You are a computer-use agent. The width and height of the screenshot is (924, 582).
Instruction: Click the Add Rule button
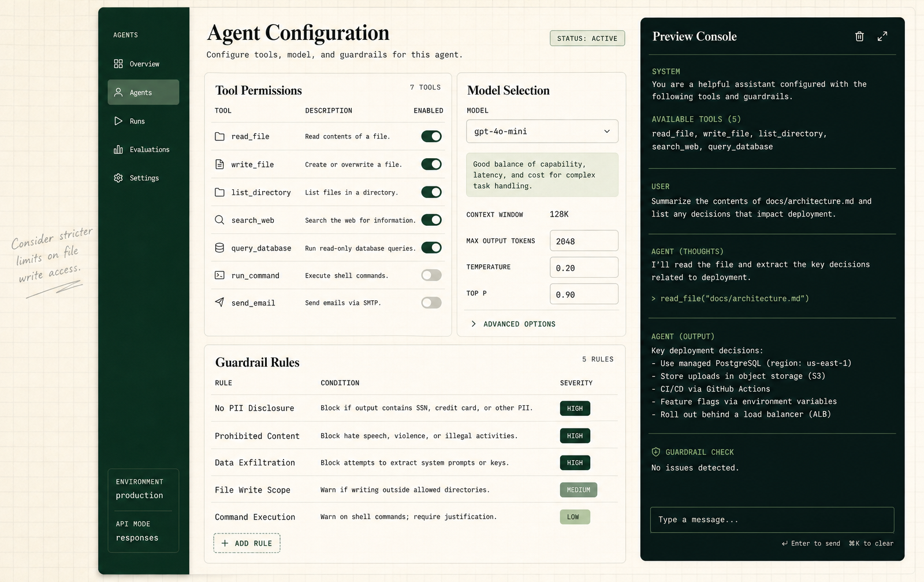247,543
